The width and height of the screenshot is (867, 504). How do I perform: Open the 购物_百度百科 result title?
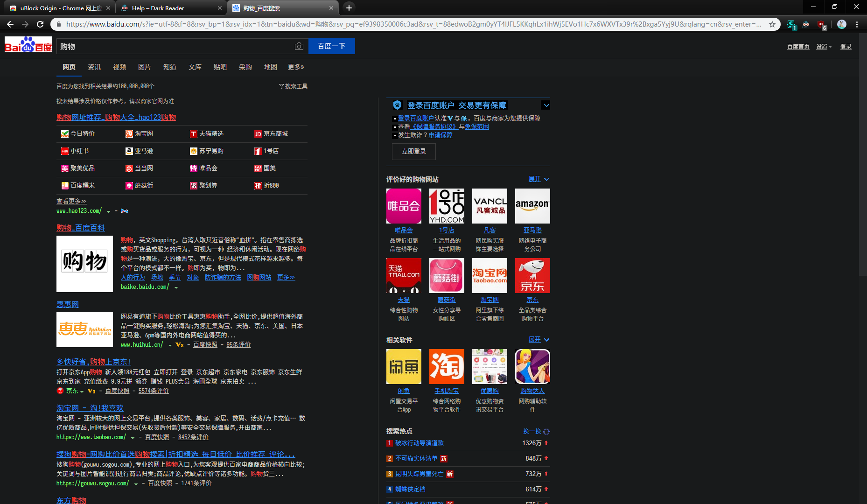click(x=81, y=228)
